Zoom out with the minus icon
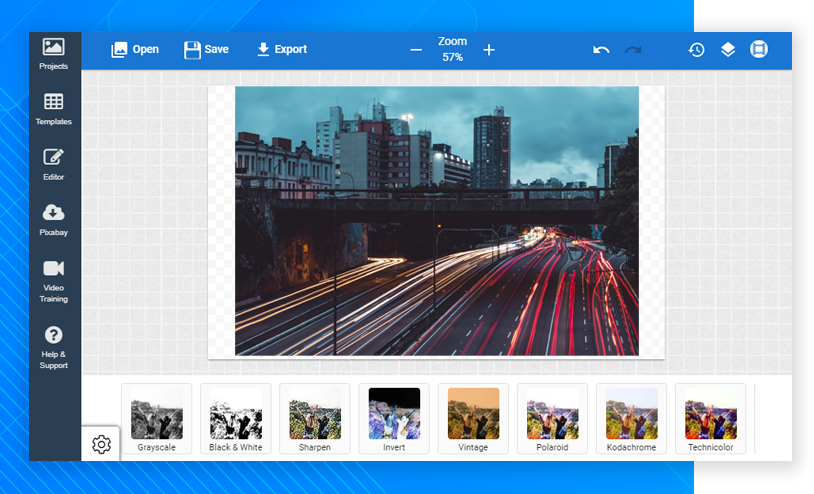The height and width of the screenshot is (494, 814). [416, 50]
